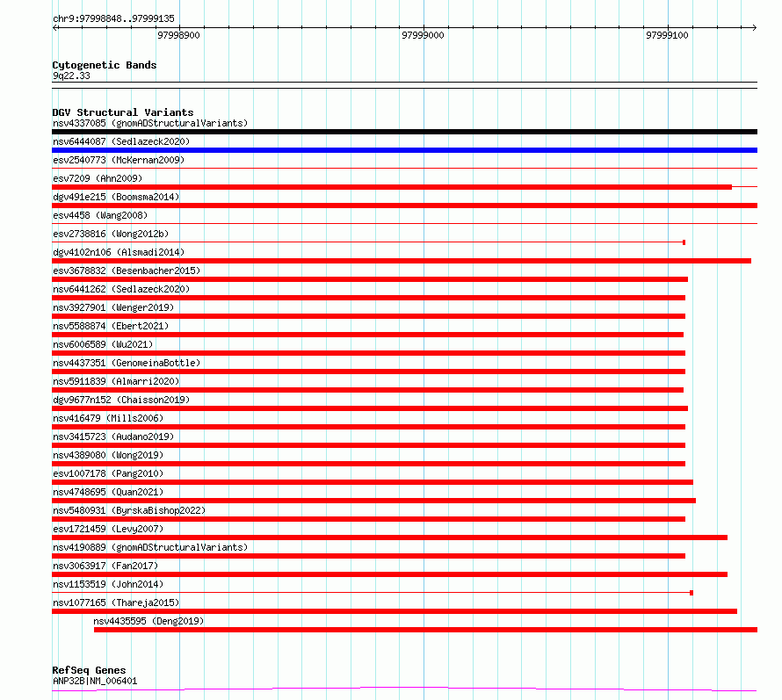782x700 pixels.
Task: Click the DGV Structural Variants track title
Action: [123, 112]
